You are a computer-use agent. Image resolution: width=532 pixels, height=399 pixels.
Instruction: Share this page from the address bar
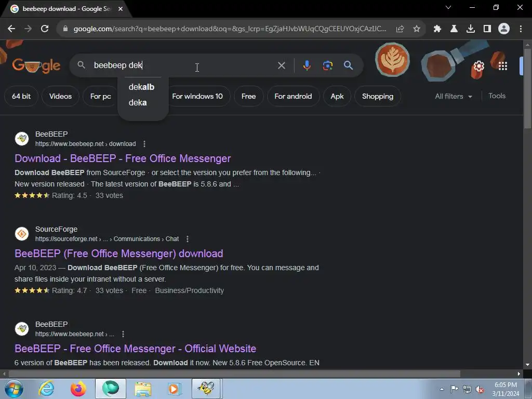point(400,29)
